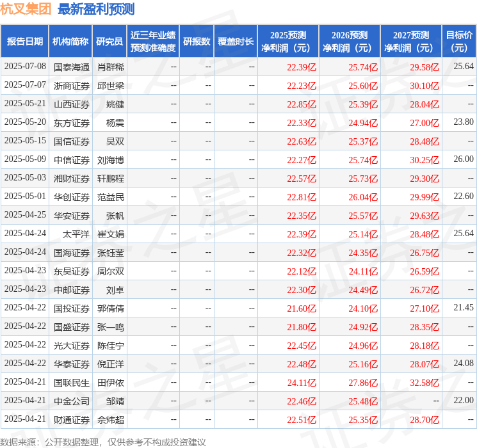This screenshot has width=477, height=448.
Task: Click the 23.80 target price
Action: tap(464, 122)
